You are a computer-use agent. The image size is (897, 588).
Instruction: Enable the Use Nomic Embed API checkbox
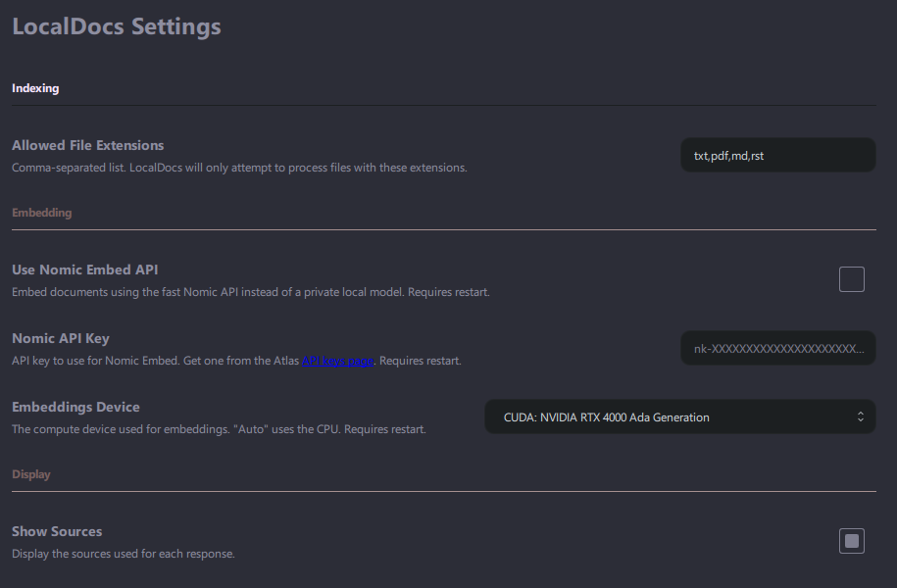tap(851, 279)
